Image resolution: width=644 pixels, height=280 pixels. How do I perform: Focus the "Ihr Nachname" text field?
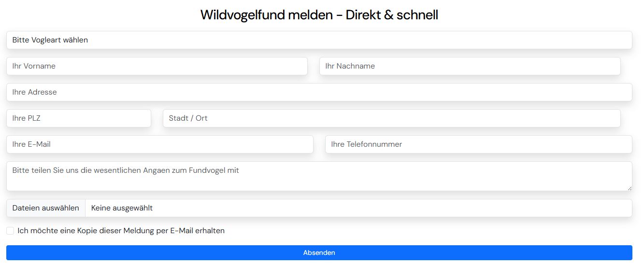(470, 66)
